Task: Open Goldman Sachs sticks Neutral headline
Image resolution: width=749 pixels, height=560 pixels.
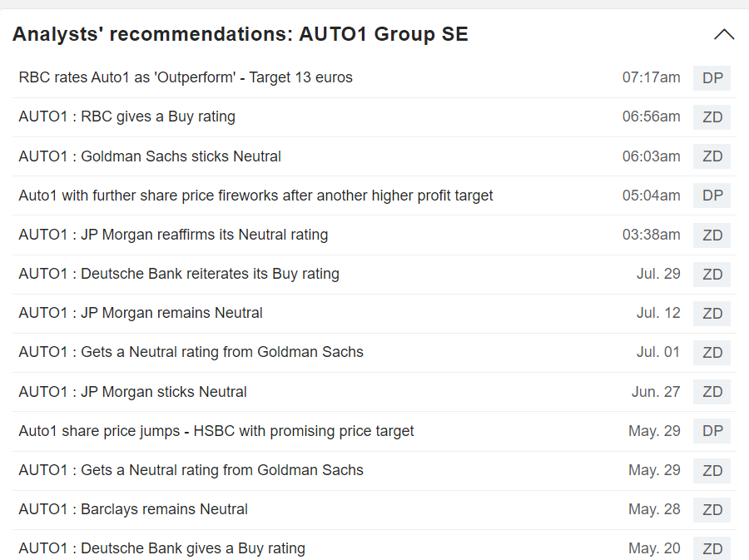Action: click(x=150, y=156)
